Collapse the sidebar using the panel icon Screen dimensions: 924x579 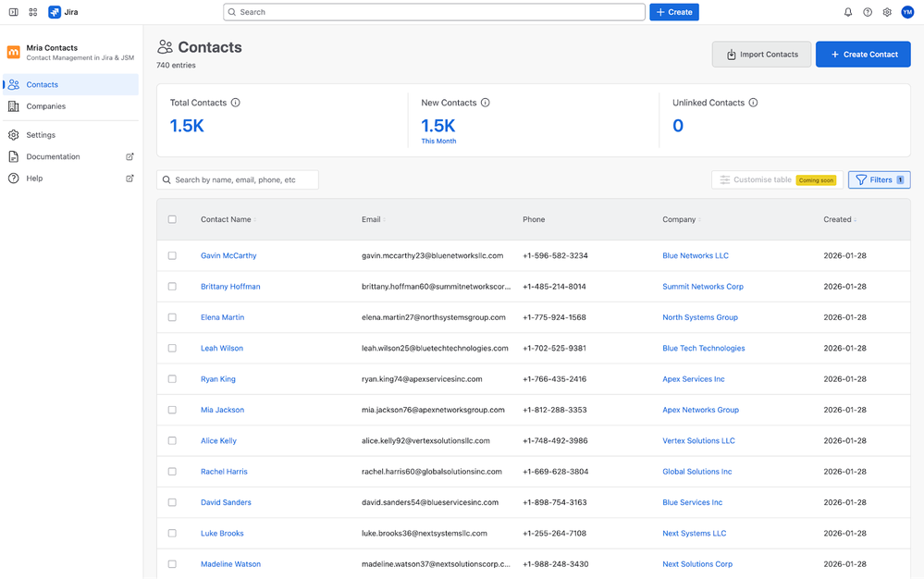pos(13,12)
